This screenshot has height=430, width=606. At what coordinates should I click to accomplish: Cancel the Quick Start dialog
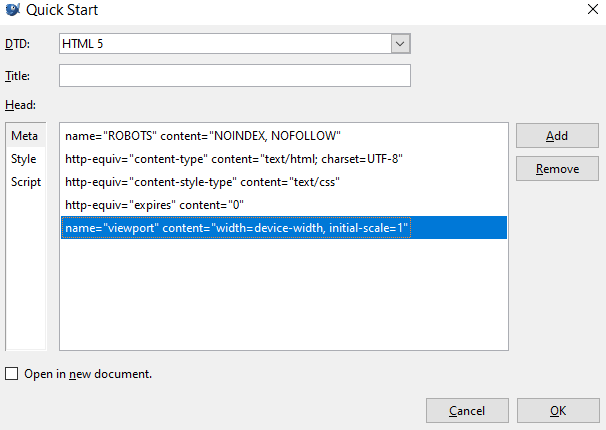[467, 410]
